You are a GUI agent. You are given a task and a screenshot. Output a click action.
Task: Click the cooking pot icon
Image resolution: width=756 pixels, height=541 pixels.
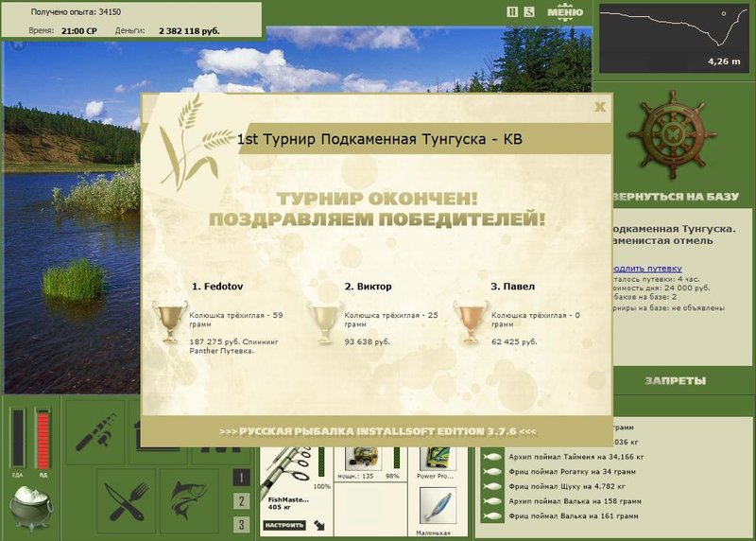[x=31, y=508]
